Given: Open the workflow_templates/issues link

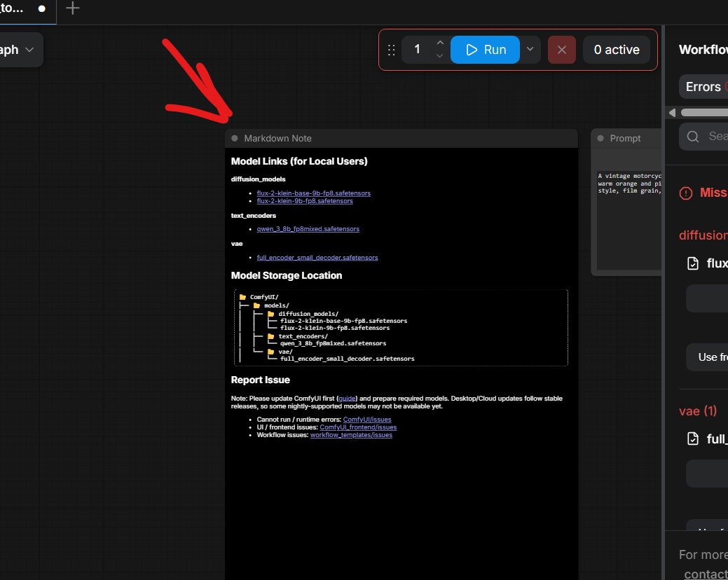Looking at the screenshot, I should click(x=351, y=435).
